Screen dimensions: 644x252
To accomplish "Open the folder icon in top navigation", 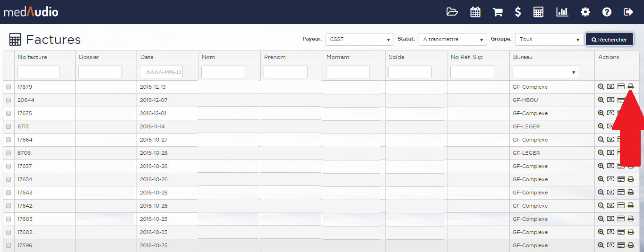I will point(452,12).
